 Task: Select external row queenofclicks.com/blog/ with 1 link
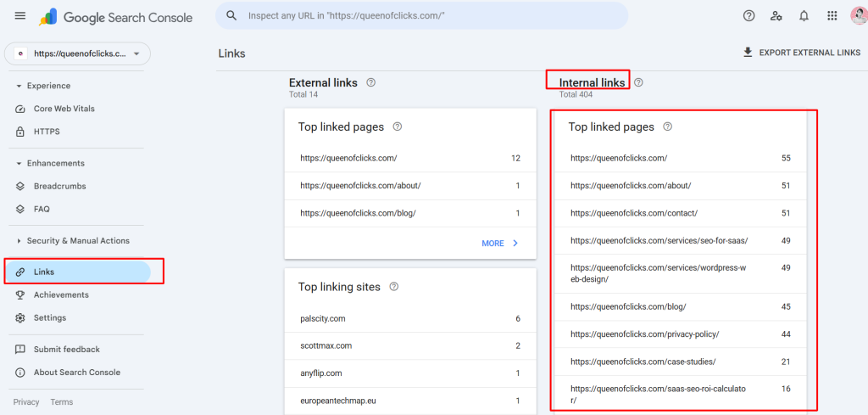click(x=410, y=213)
